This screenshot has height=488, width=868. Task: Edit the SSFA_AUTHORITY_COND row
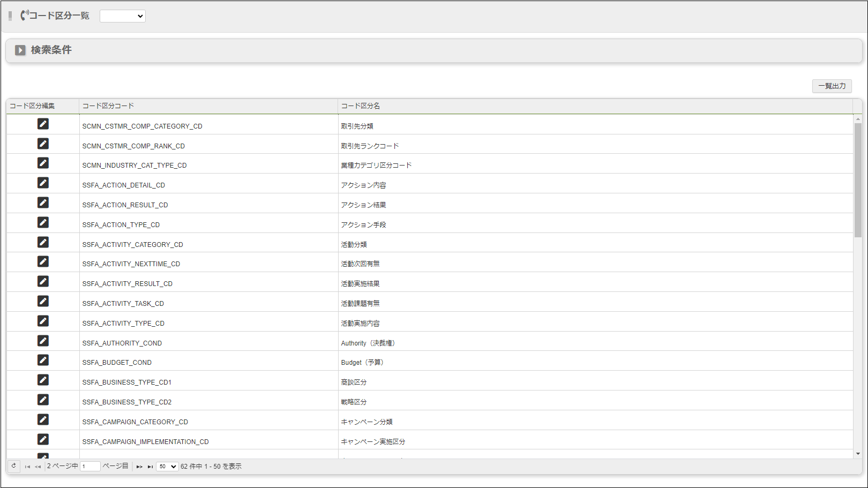pyautogui.click(x=43, y=341)
